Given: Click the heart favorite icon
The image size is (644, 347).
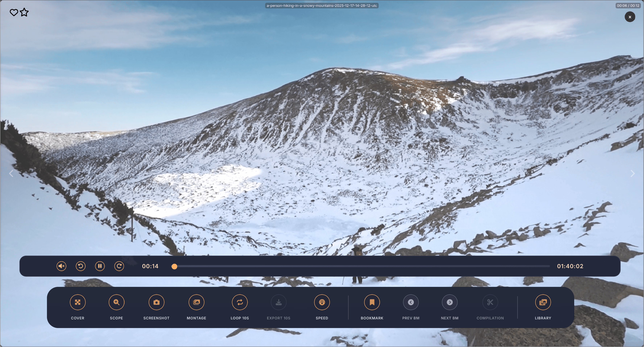Looking at the screenshot, I should point(14,12).
